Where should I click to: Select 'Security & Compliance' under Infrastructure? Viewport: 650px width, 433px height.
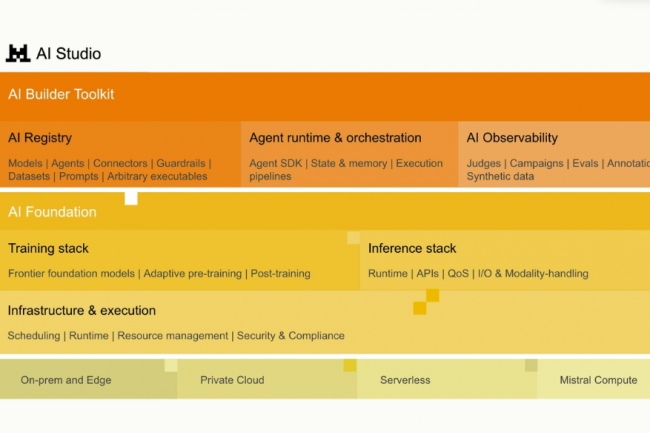[x=291, y=336]
